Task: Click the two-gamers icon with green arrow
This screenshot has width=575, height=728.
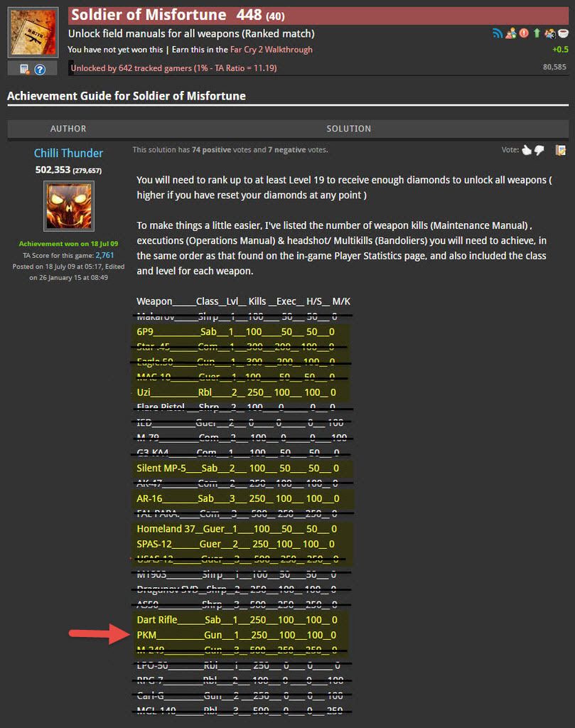Action: click(511, 33)
